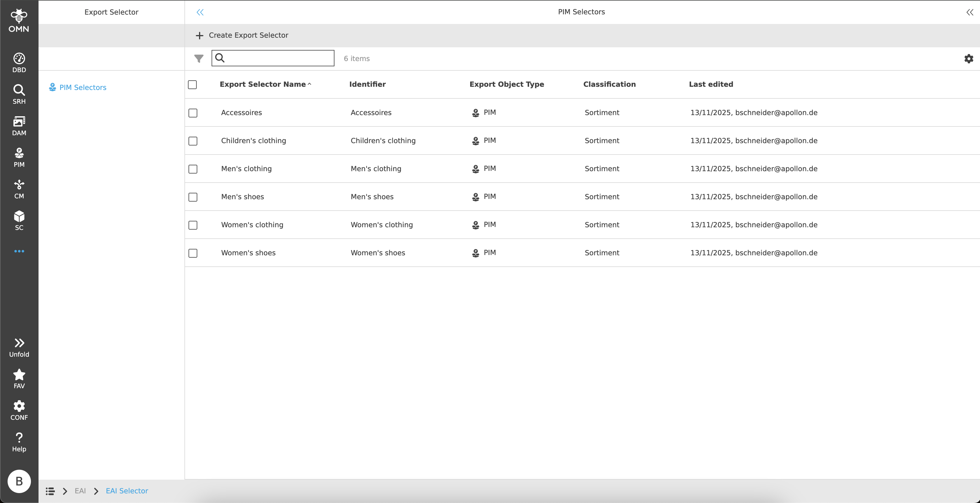Select all rows with the header checkbox
This screenshot has height=503, width=980.
(x=192, y=85)
